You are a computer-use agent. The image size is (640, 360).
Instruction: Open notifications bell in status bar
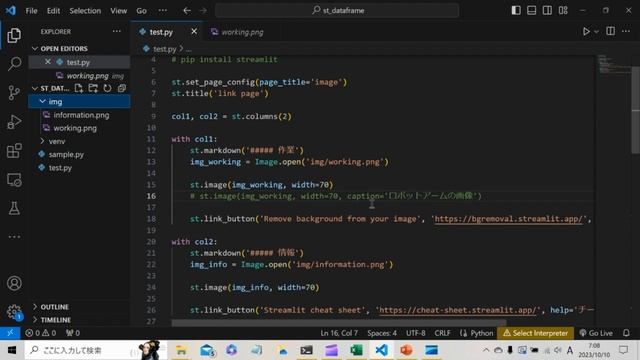(626, 333)
